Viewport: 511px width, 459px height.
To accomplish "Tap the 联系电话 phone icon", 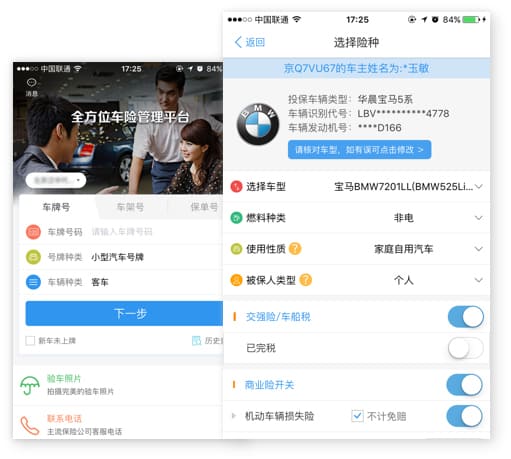I will 30,425.
